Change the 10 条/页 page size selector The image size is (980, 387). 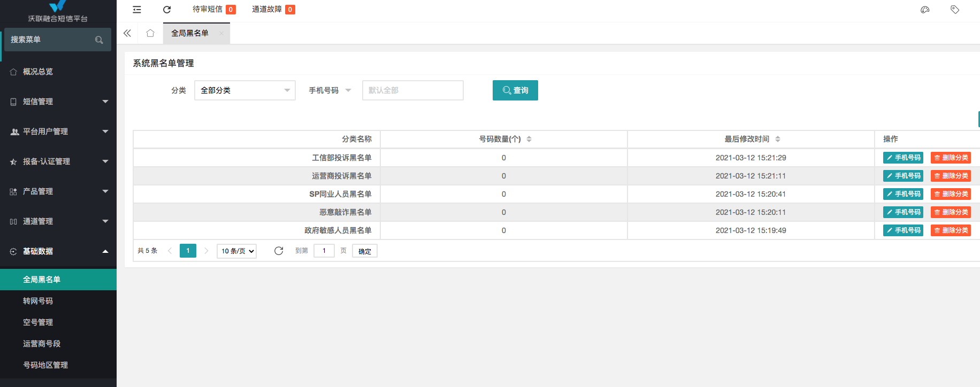(x=236, y=251)
